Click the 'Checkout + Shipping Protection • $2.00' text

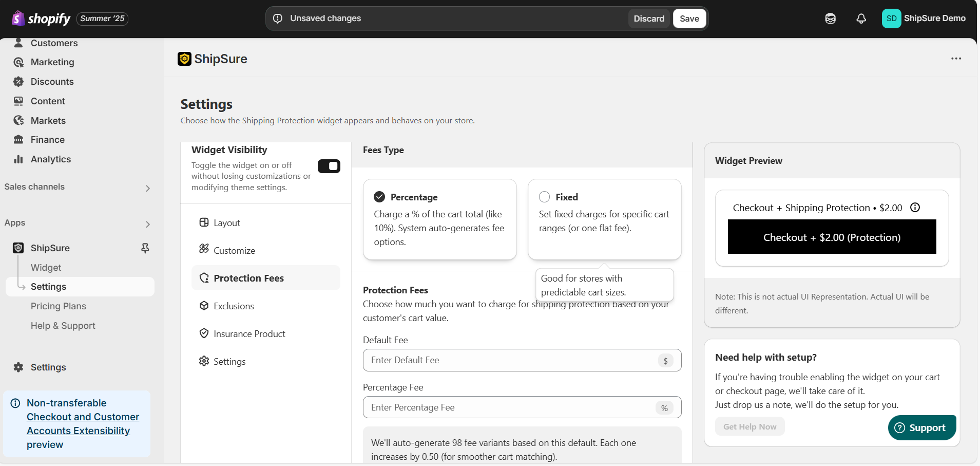pos(817,208)
